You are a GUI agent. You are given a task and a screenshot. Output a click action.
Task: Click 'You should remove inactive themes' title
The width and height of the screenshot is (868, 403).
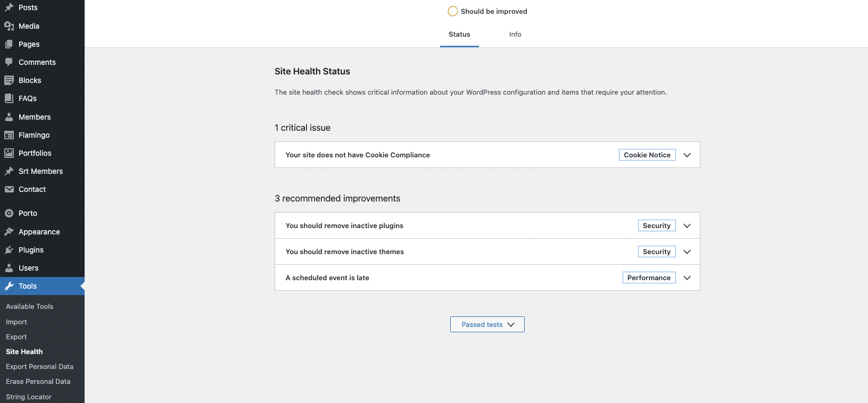point(345,251)
